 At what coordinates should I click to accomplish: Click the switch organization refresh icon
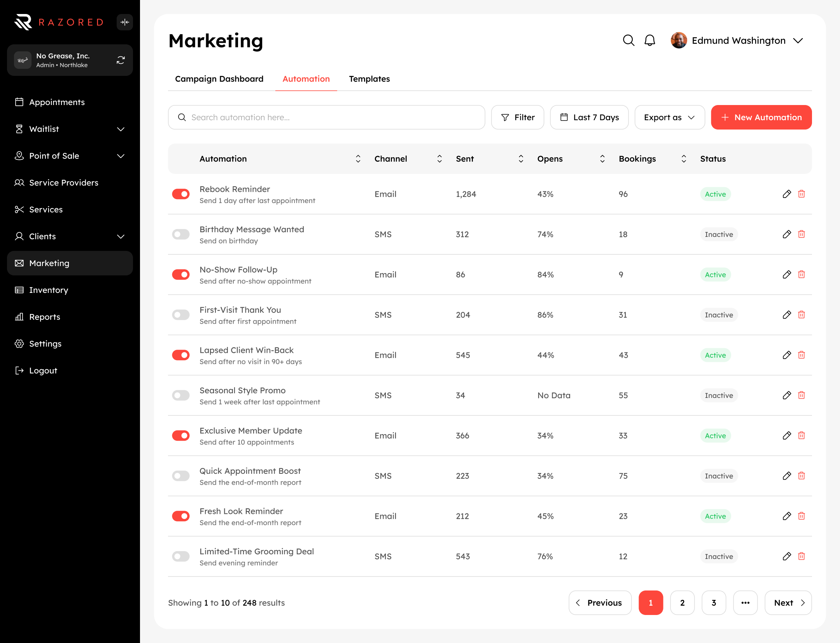[x=121, y=60]
